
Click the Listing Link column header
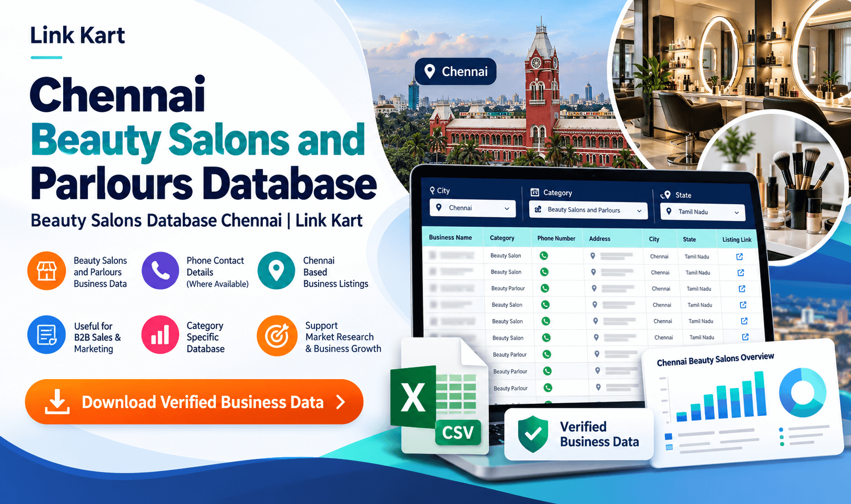(x=737, y=240)
